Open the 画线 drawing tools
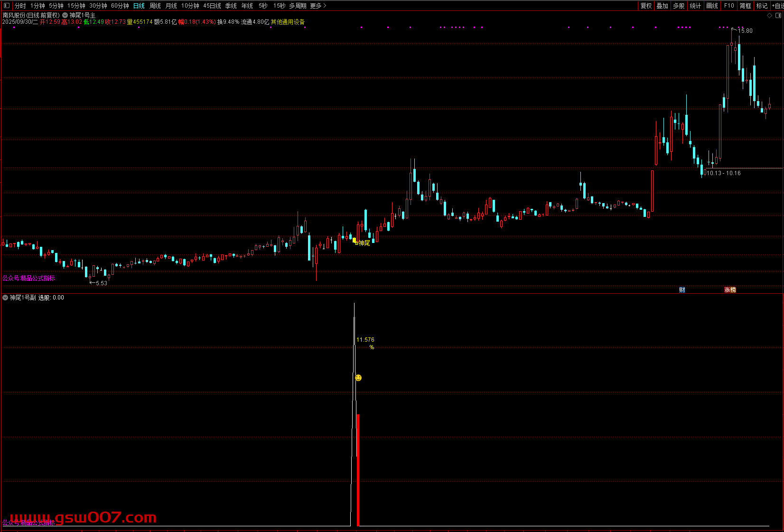Image resolution: width=784 pixels, height=532 pixels. [x=712, y=6]
